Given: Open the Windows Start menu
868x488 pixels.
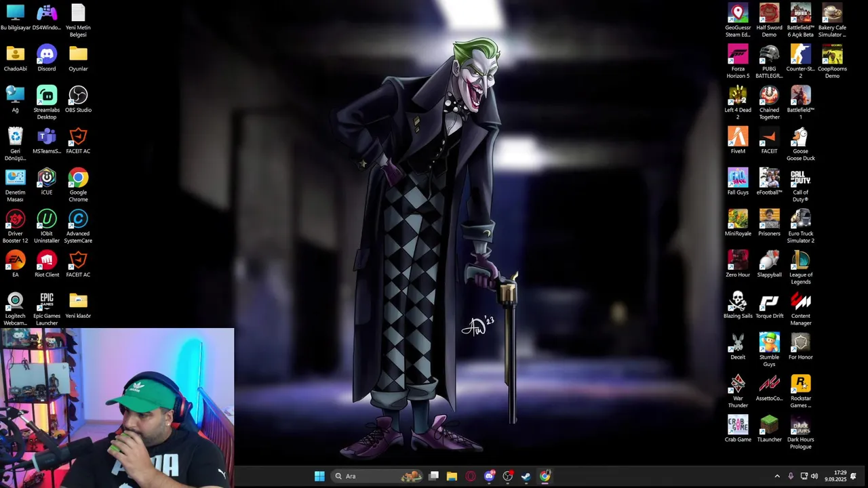Looking at the screenshot, I should [319, 476].
